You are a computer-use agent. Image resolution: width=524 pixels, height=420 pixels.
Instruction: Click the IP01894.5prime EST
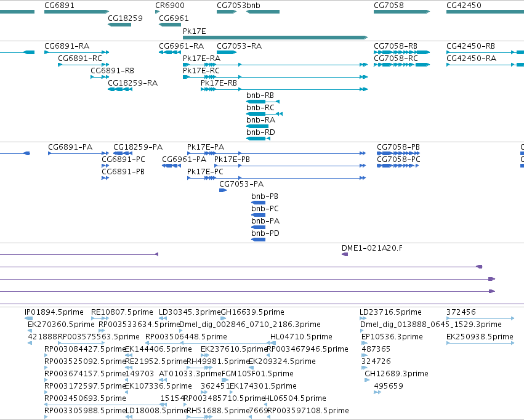(29, 318)
